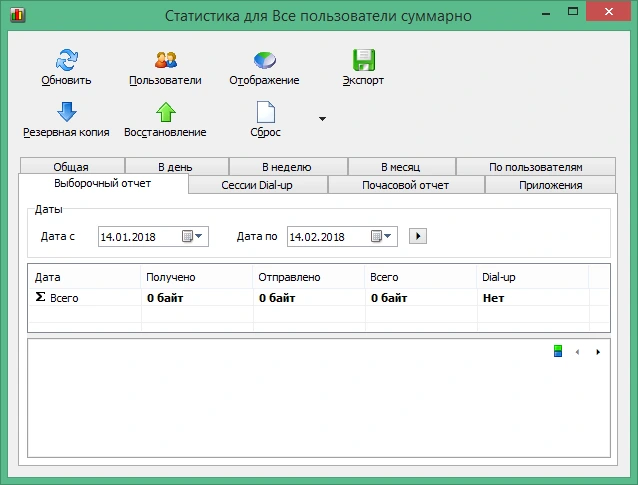This screenshot has width=638, height=485.
Task: Close the statistics window
Action: coord(609,11)
